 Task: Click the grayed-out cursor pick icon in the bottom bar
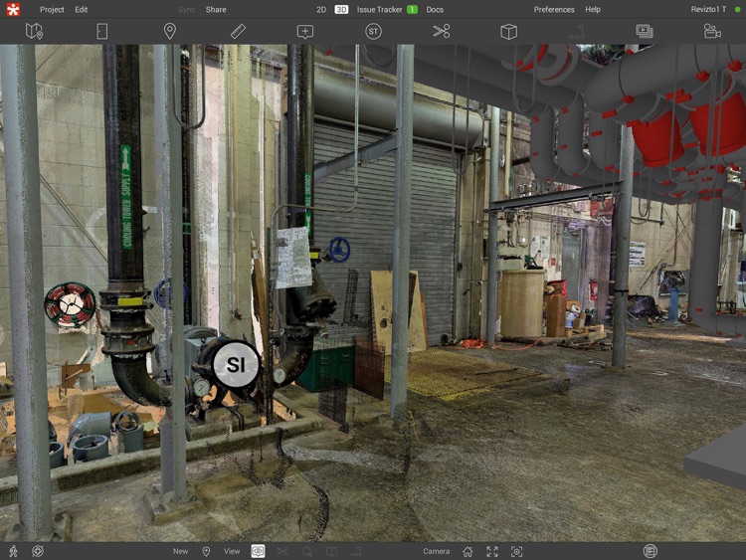(307, 551)
